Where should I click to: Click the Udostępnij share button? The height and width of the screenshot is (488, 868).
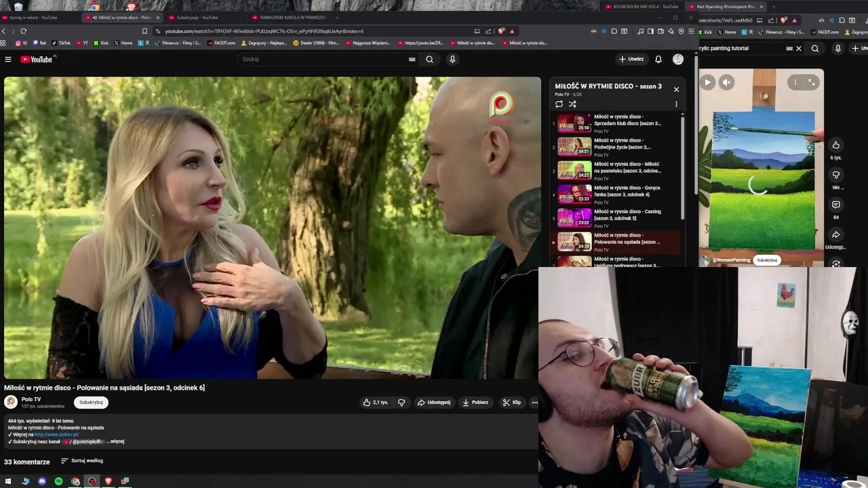[x=433, y=403]
